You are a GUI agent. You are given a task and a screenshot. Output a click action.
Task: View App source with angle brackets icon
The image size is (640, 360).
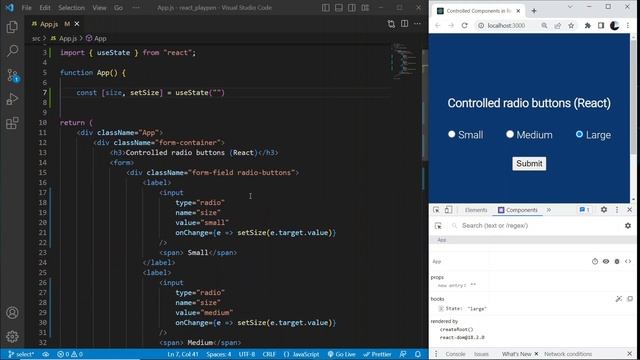coord(628,262)
